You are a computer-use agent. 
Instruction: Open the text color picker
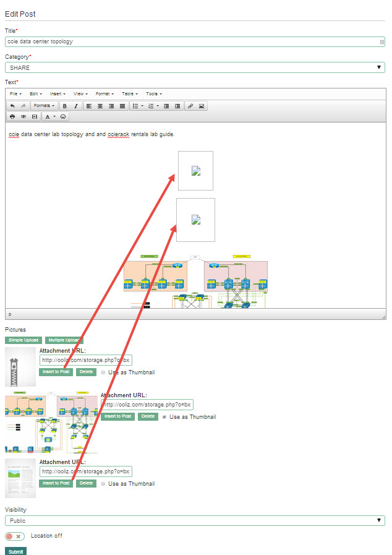coord(49,116)
